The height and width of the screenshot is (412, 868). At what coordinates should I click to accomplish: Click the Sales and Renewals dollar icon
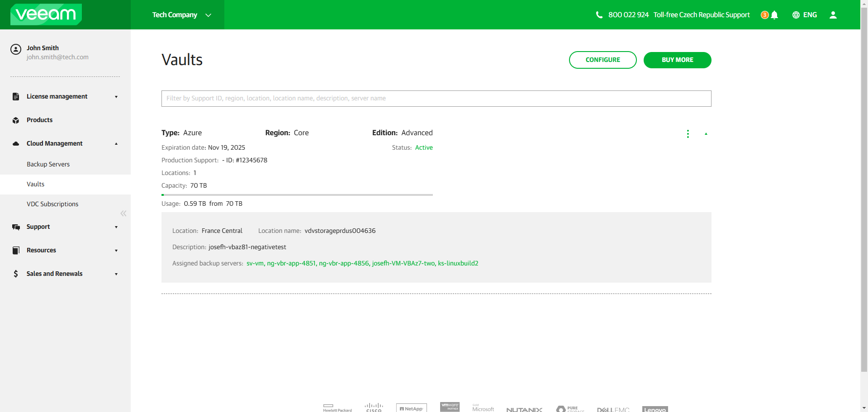pyautogui.click(x=16, y=274)
